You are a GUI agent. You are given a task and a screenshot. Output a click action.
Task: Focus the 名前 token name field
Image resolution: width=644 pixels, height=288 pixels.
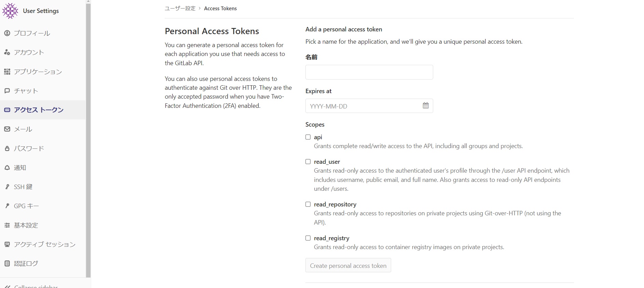click(x=369, y=72)
